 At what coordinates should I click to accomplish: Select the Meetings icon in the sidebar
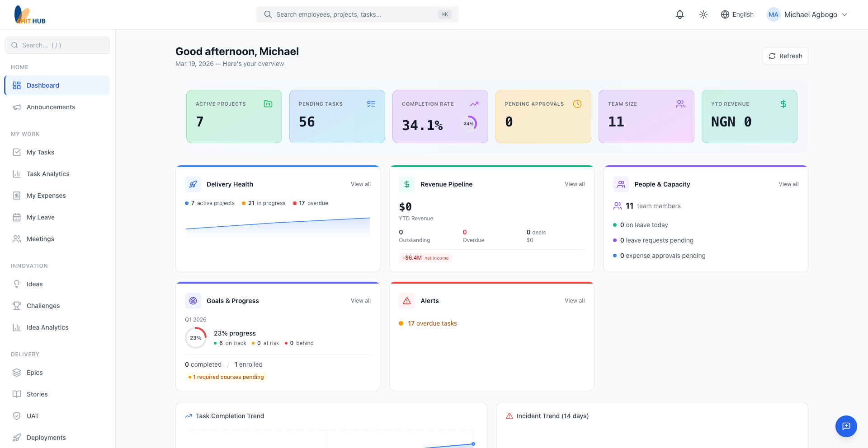click(17, 238)
